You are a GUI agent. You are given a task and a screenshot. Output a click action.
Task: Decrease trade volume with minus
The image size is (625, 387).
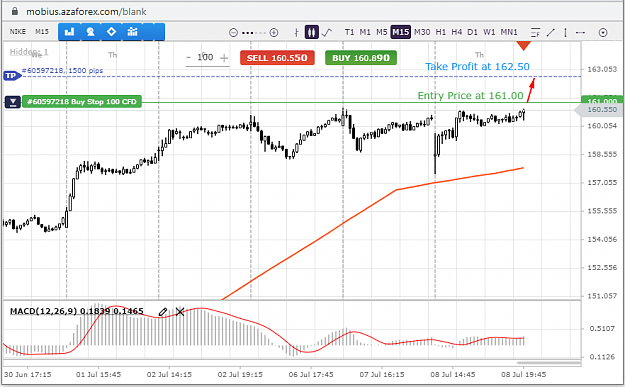coord(189,58)
